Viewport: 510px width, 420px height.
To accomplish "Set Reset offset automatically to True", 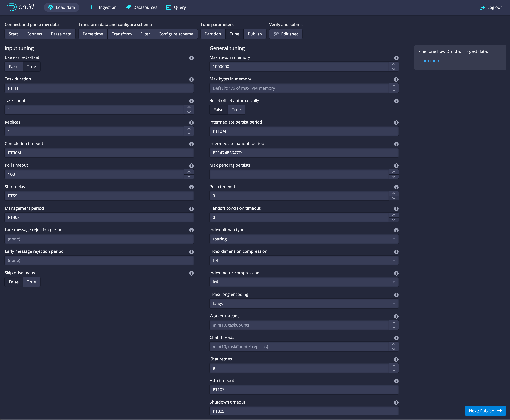I will [236, 110].
